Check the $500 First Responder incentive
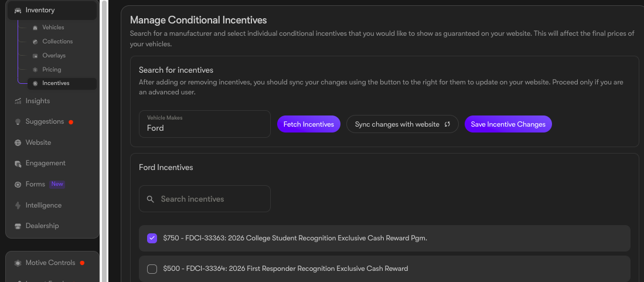The width and height of the screenshot is (644, 282). click(152, 269)
